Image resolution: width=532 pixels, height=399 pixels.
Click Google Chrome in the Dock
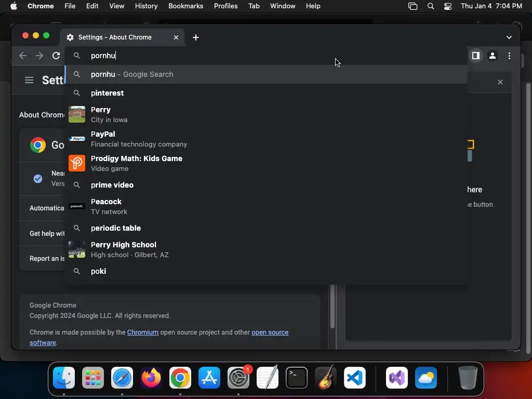tap(180, 378)
